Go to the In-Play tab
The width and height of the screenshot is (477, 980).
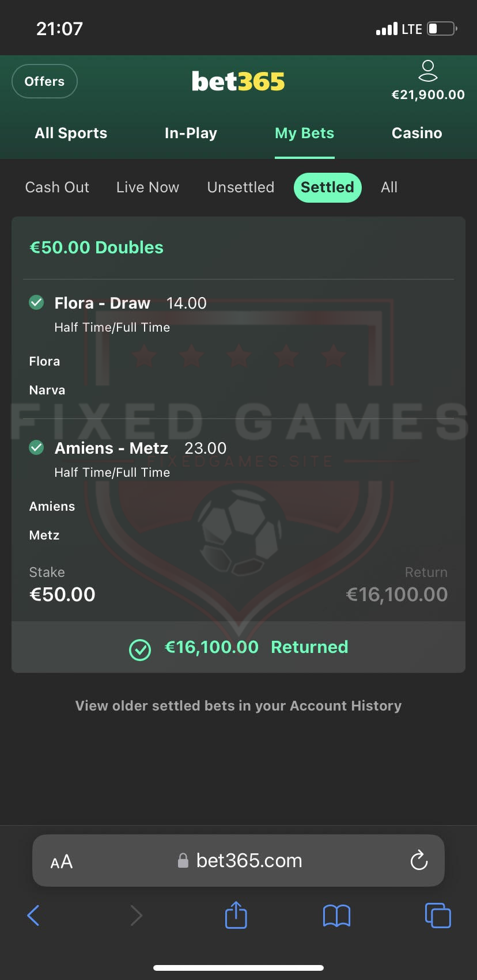coord(191,133)
